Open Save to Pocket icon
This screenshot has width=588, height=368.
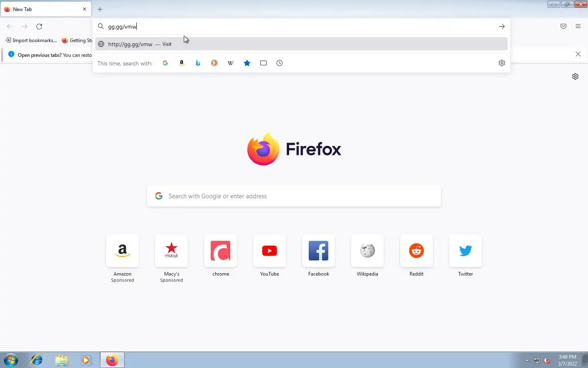[563, 27]
